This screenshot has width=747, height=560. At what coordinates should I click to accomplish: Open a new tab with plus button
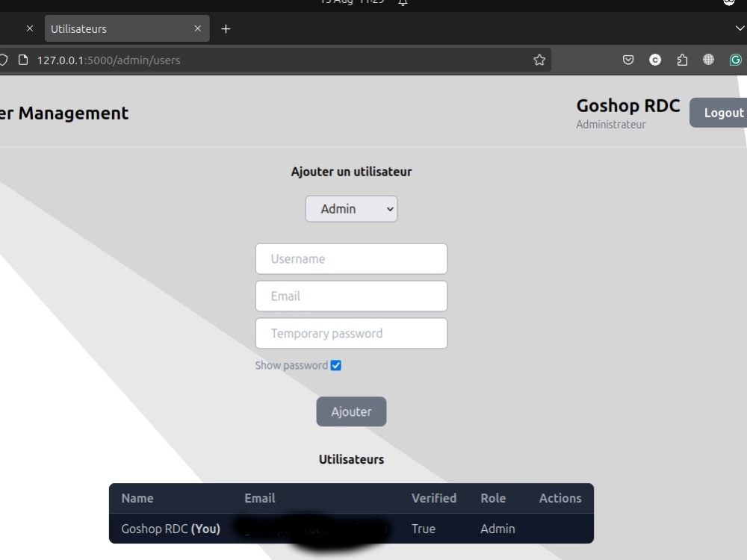(x=226, y=29)
